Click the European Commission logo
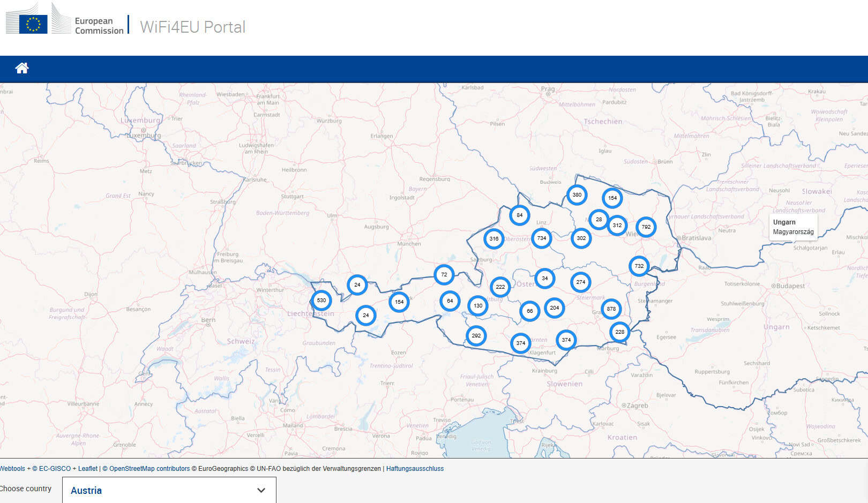Image resolution: width=868 pixels, height=503 pixels. 64,22
